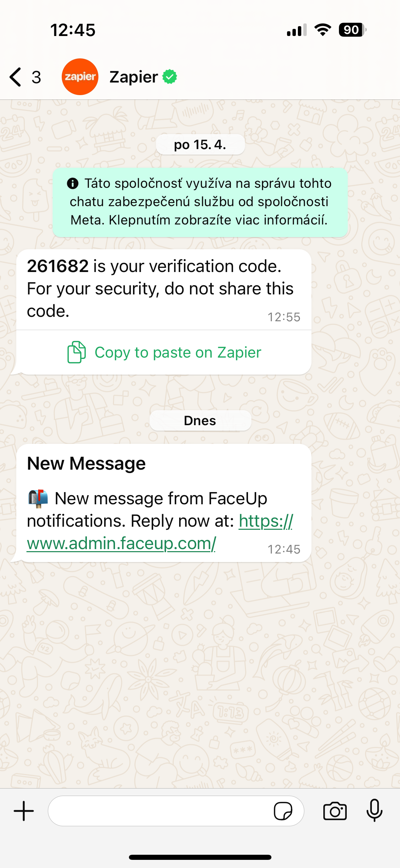Tap the green verified badge next to Zapier
The width and height of the screenshot is (400, 868).
pos(170,77)
